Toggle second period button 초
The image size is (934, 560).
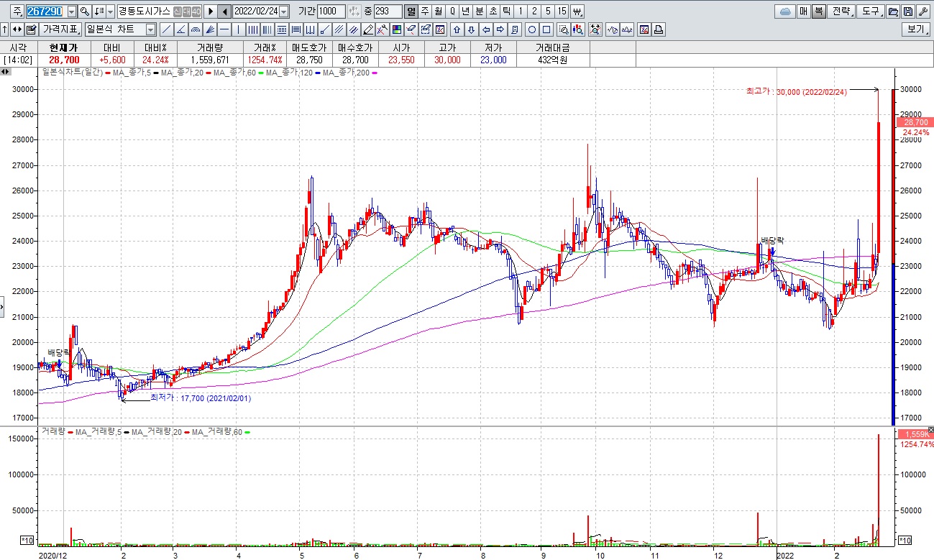coord(493,12)
